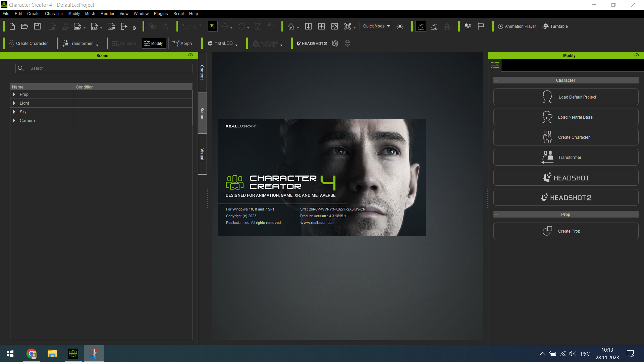This screenshot has height=362, width=644.
Task: Expand the Camera tree item
Action: click(x=14, y=121)
